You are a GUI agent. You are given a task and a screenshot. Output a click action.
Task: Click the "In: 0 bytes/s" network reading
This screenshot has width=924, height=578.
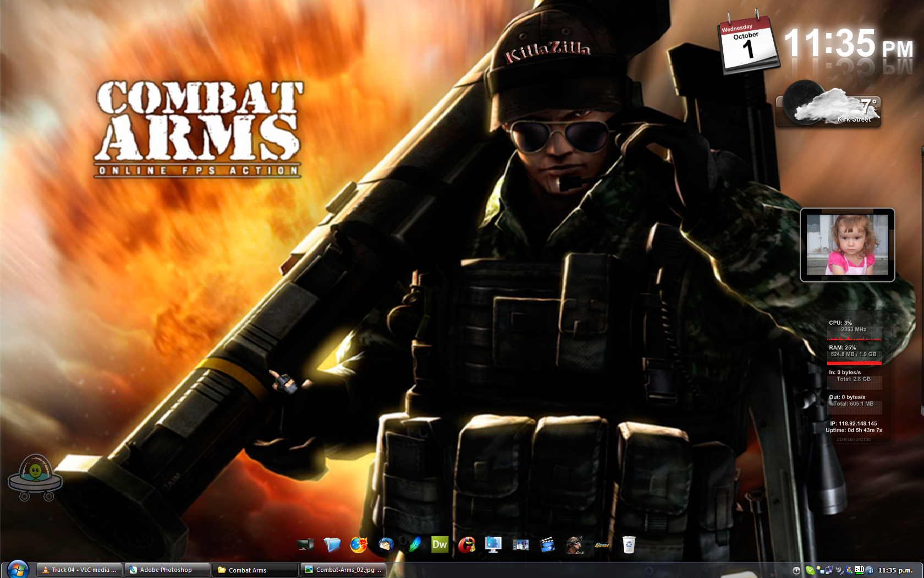[x=845, y=372]
